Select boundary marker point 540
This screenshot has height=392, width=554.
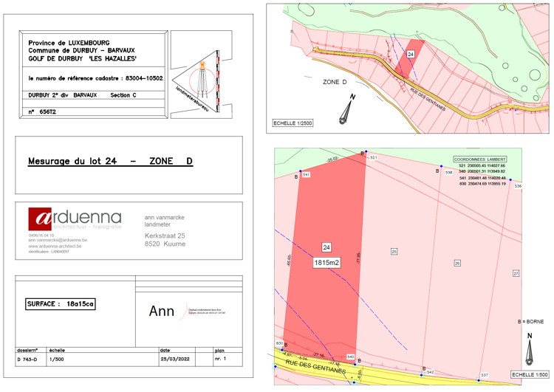point(358,360)
